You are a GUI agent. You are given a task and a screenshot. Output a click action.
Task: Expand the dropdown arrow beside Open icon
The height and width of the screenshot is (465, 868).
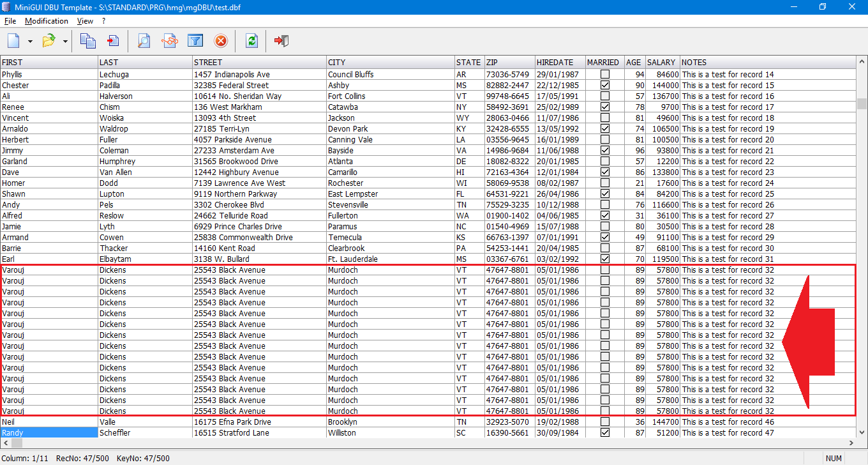[x=65, y=42]
